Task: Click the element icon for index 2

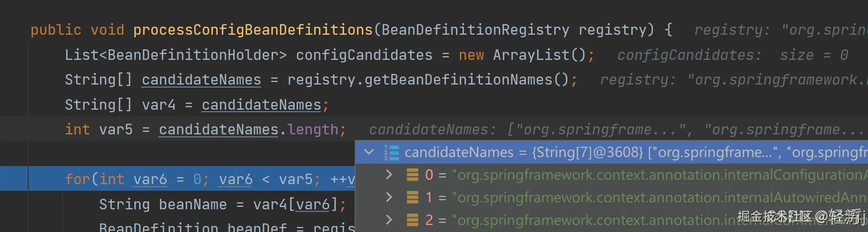Action: coord(413,220)
